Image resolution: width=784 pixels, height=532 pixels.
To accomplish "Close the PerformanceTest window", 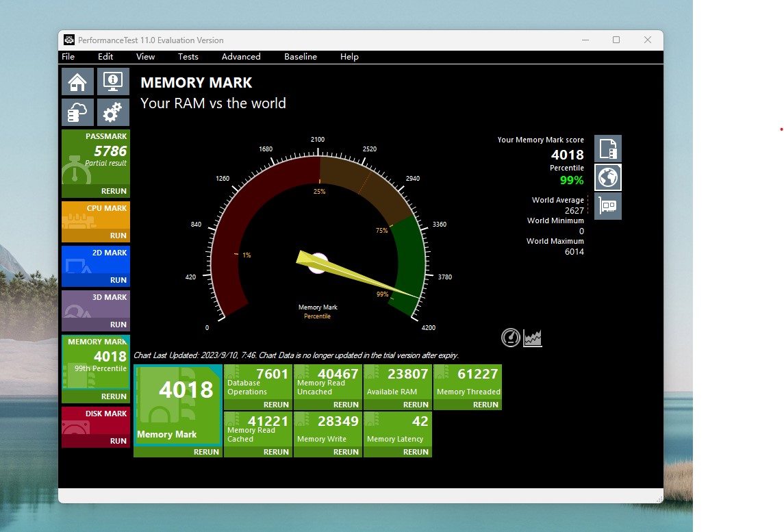I will [648, 40].
